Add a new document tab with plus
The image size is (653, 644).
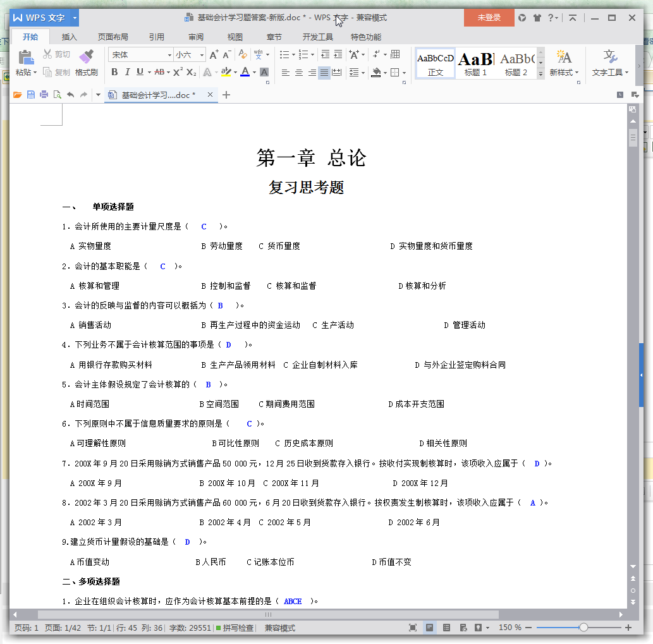click(x=226, y=95)
